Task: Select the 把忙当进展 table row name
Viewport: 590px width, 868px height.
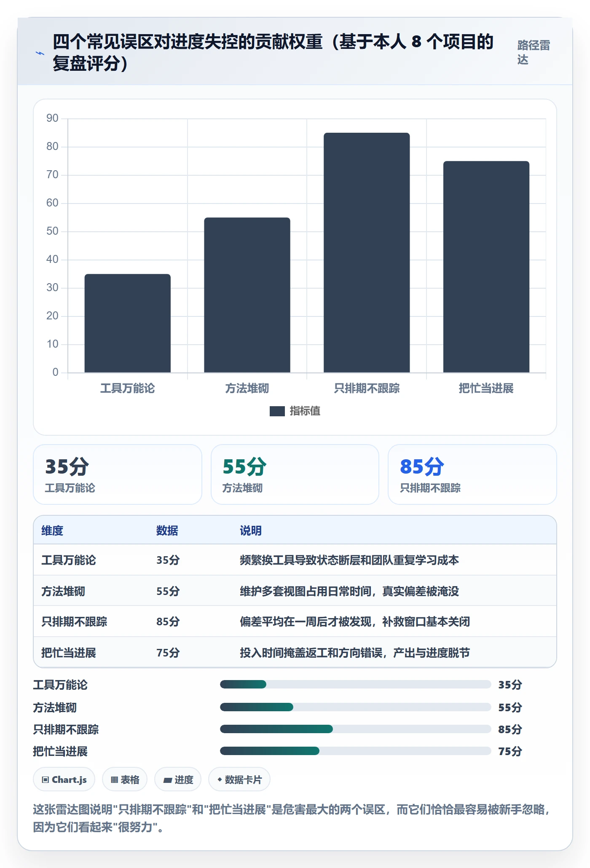Action: (x=69, y=653)
